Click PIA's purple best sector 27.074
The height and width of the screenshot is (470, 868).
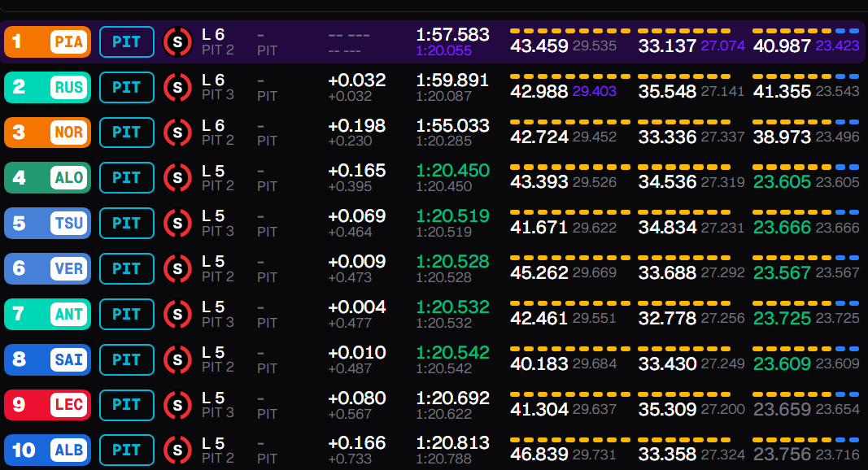pyautogui.click(x=723, y=46)
